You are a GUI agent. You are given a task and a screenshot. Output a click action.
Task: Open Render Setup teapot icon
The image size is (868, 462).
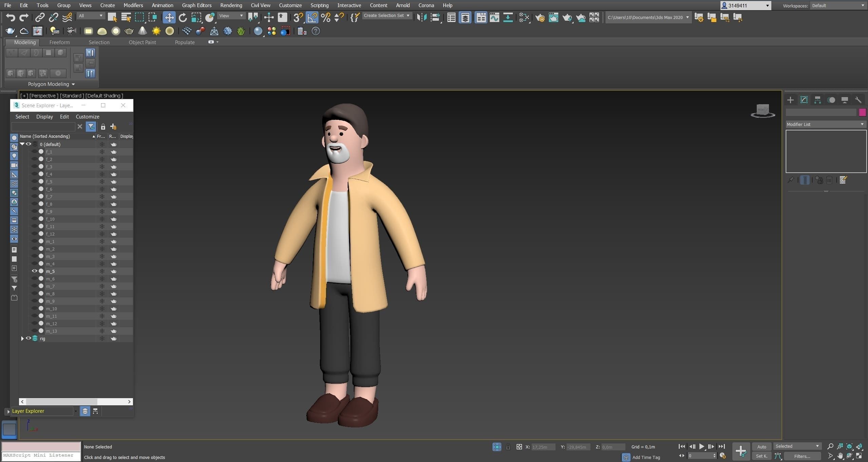pyautogui.click(x=540, y=17)
